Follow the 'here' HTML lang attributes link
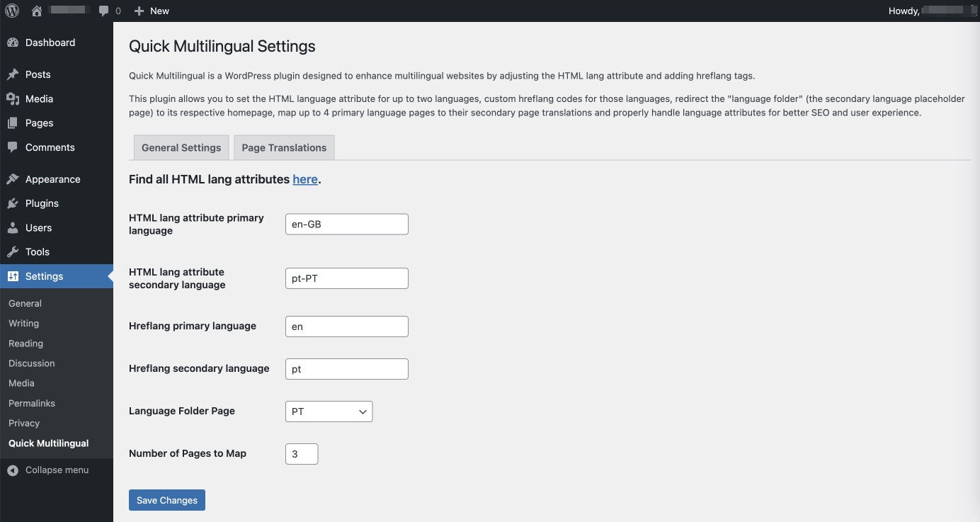This screenshot has width=980, height=522. [305, 179]
